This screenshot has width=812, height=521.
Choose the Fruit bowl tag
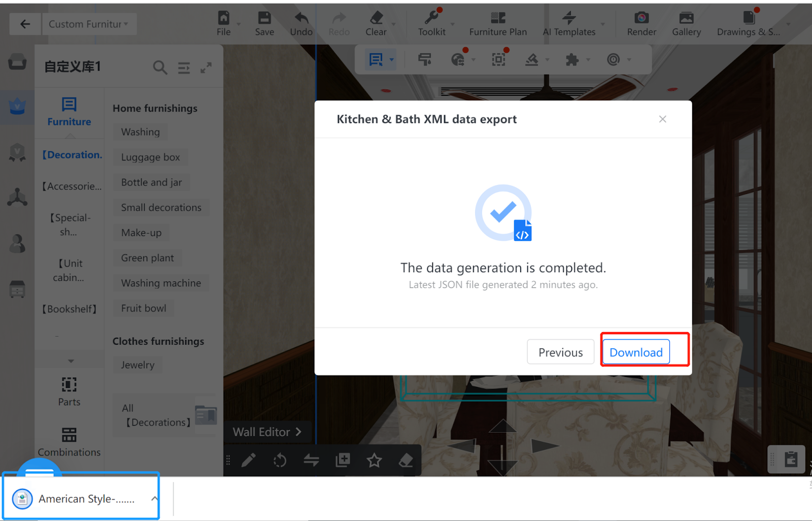(144, 308)
